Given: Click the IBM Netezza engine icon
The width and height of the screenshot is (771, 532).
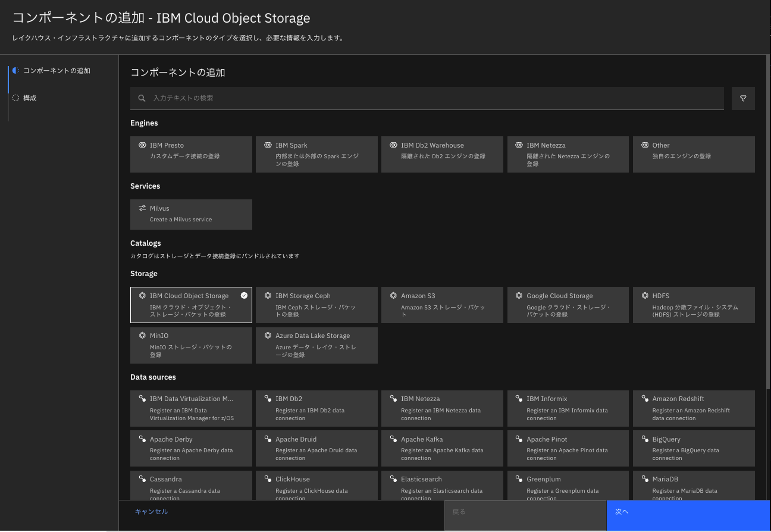Looking at the screenshot, I should click(x=519, y=145).
